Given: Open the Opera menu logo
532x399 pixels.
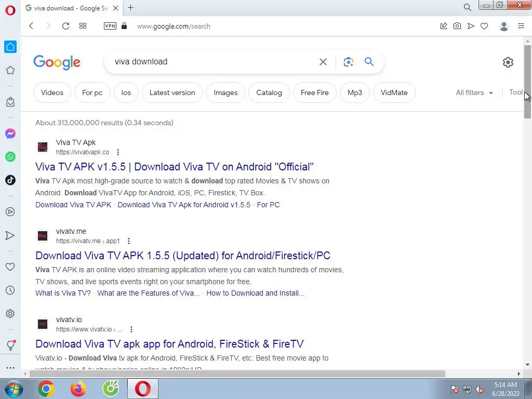Looking at the screenshot, I should [10, 10].
